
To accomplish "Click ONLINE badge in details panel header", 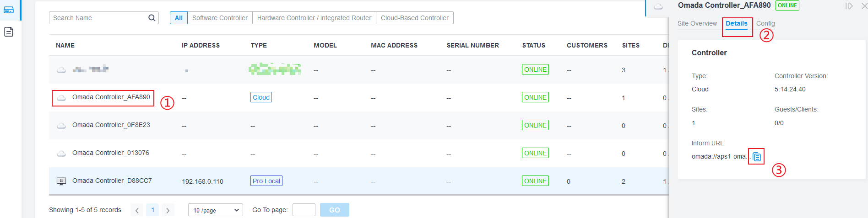I will pyautogui.click(x=787, y=5).
